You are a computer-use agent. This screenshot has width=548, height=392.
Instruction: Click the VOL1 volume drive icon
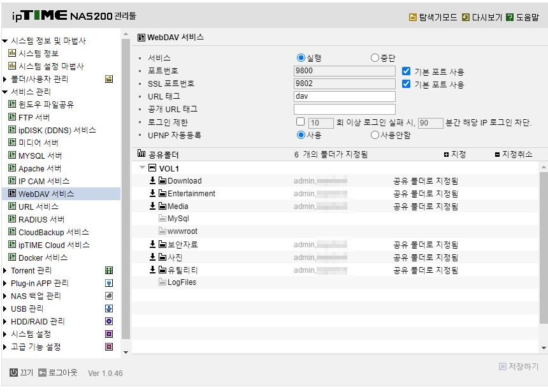click(152, 168)
